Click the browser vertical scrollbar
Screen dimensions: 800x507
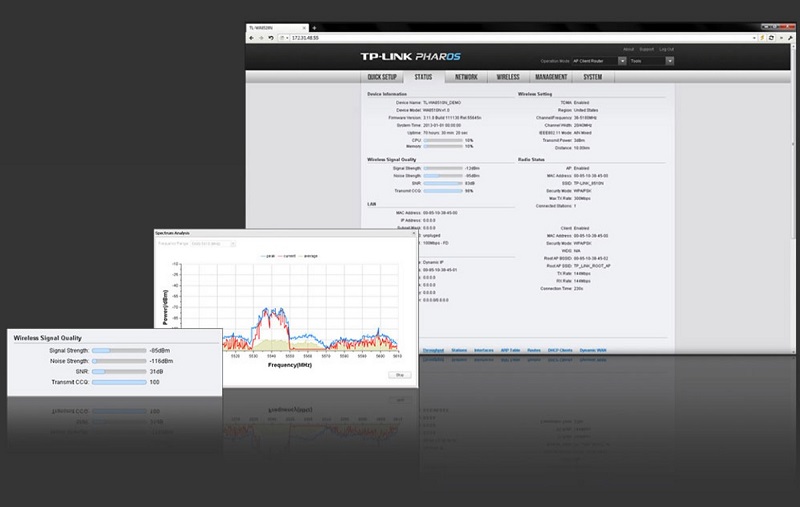click(x=793, y=198)
